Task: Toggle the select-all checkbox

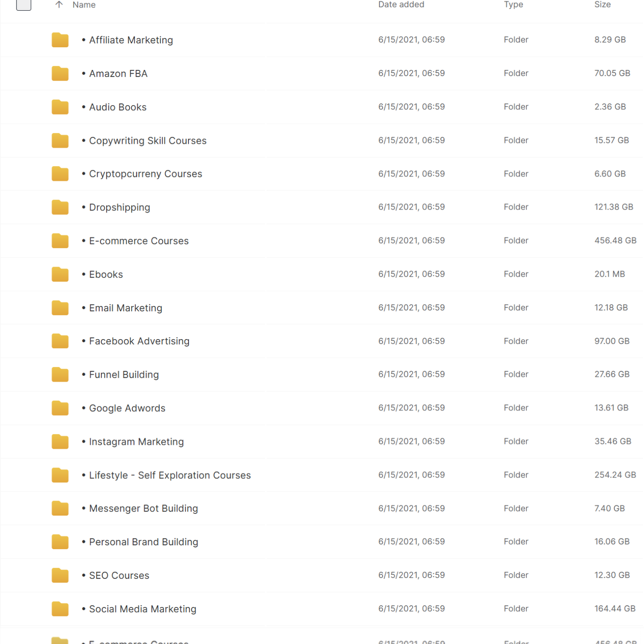Action: 24,5
